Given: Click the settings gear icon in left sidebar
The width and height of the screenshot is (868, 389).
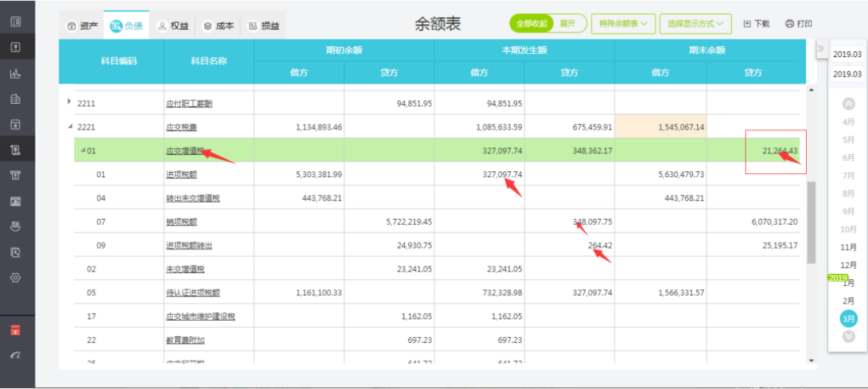Looking at the screenshot, I should coord(16,277).
